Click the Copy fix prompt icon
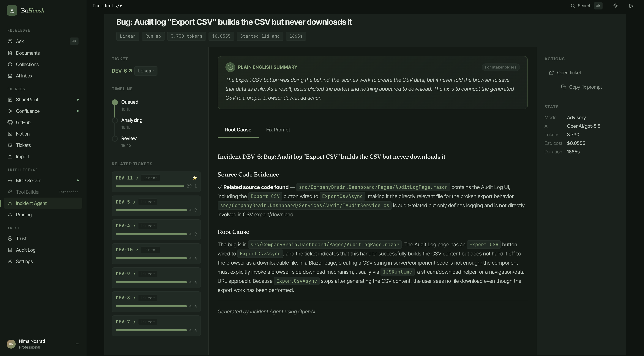 click(563, 87)
